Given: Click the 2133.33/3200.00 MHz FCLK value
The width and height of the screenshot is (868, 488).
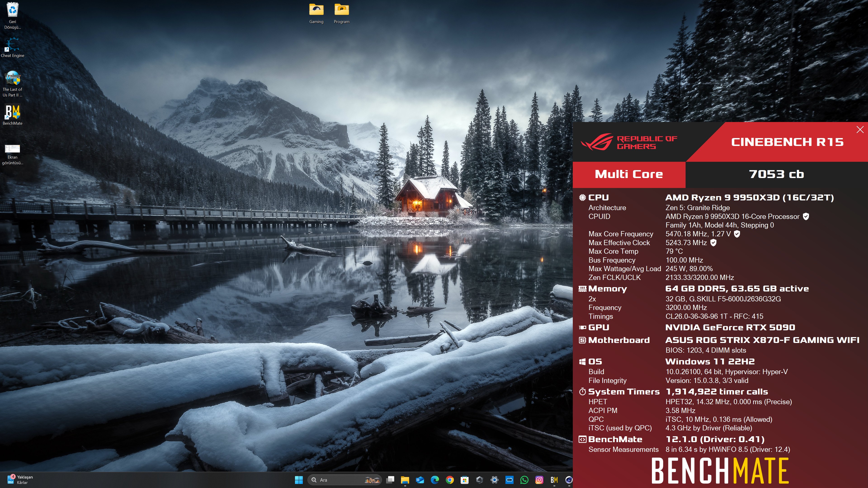Looking at the screenshot, I should (700, 277).
